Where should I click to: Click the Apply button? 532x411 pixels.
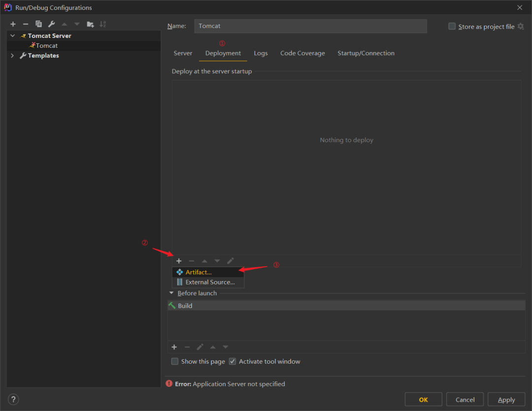pos(506,400)
